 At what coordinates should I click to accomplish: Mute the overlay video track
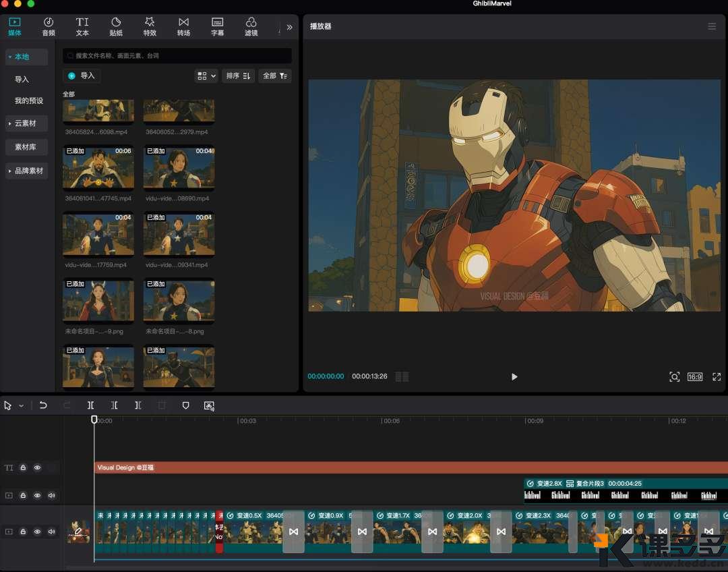(x=51, y=495)
